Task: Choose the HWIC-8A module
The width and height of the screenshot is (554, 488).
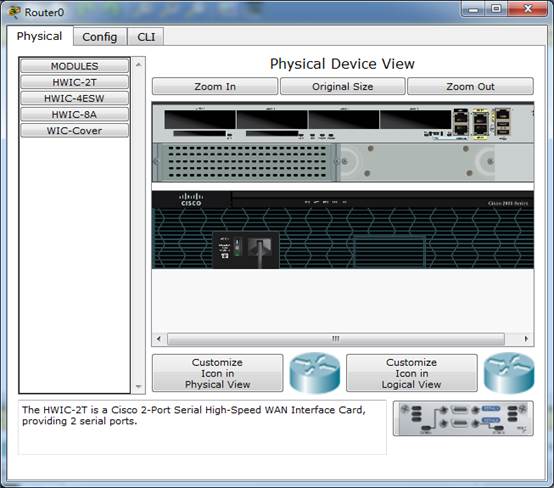Action: click(74, 114)
